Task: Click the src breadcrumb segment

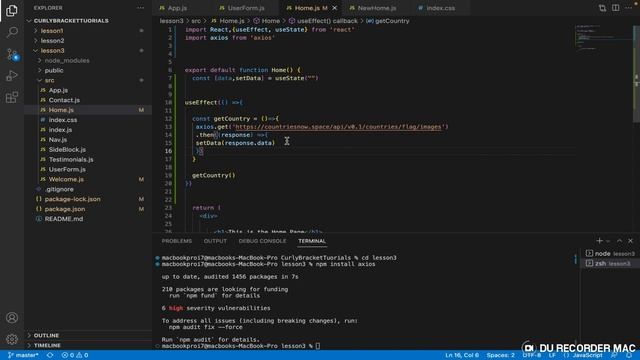Action: pyautogui.click(x=196, y=21)
